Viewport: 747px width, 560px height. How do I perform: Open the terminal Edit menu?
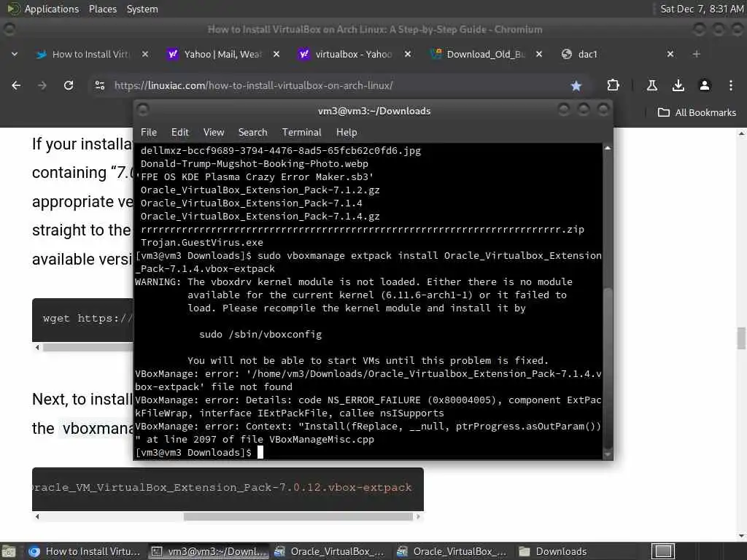[x=180, y=133]
